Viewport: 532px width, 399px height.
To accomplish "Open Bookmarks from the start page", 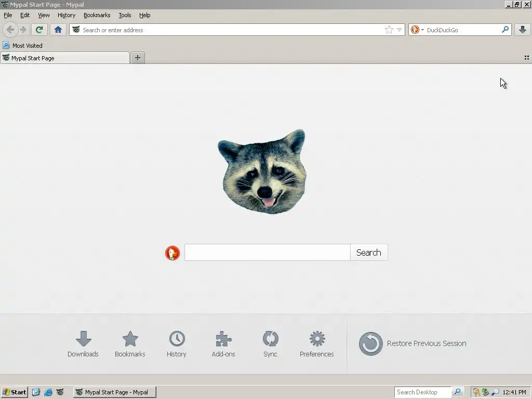I will (x=130, y=344).
